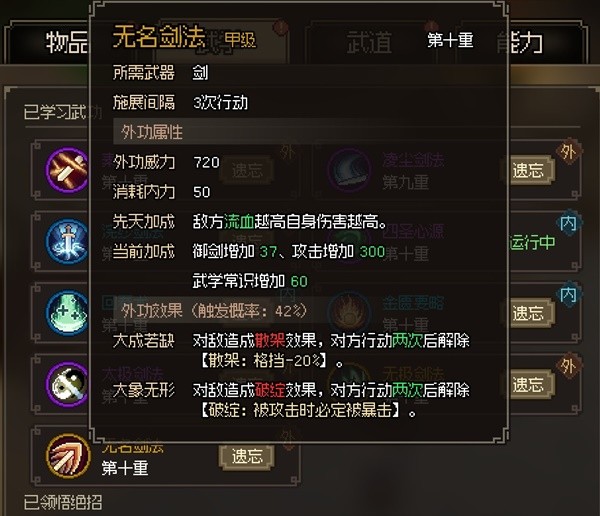
Task: Open the 物品 tab
Action: click(67, 42)
